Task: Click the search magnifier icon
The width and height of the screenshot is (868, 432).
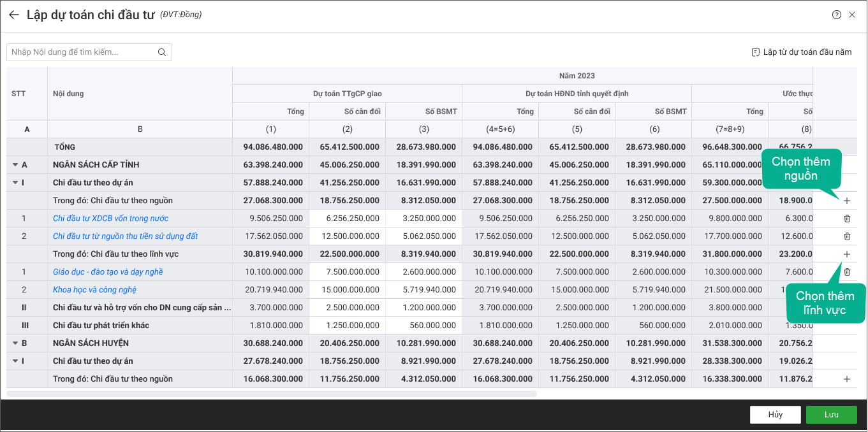Action: coord(162,52)
